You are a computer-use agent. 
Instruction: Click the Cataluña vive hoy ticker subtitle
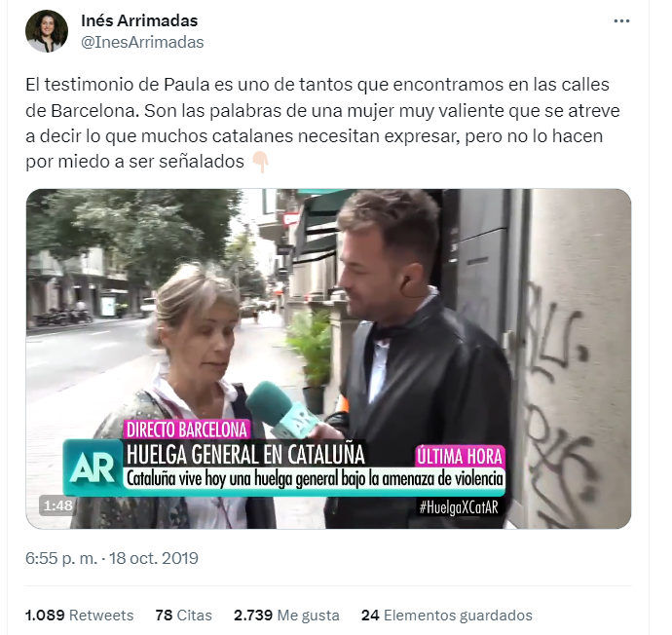coord(315,478)
